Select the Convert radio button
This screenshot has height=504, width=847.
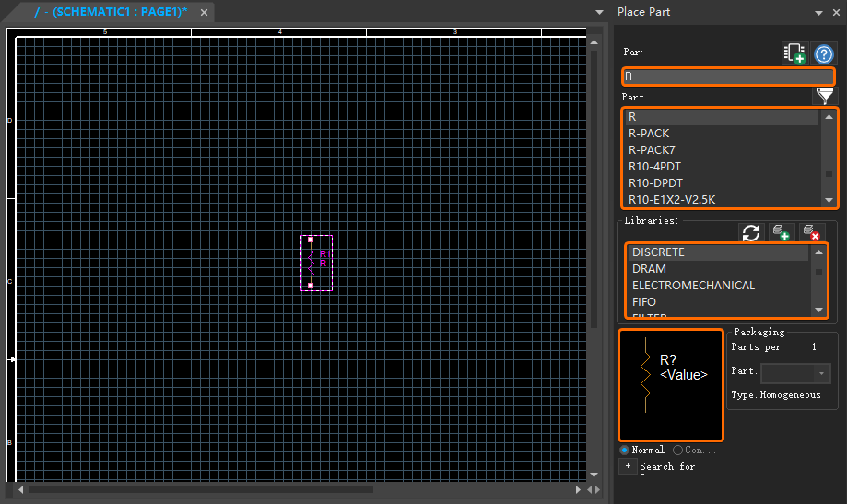tap(678, 450)
